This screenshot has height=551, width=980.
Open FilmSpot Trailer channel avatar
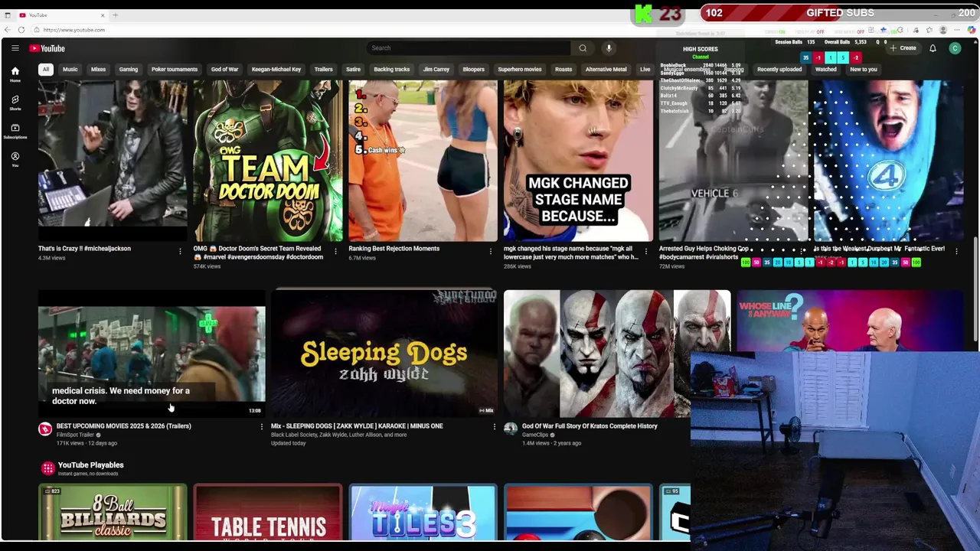coord(45,429)
